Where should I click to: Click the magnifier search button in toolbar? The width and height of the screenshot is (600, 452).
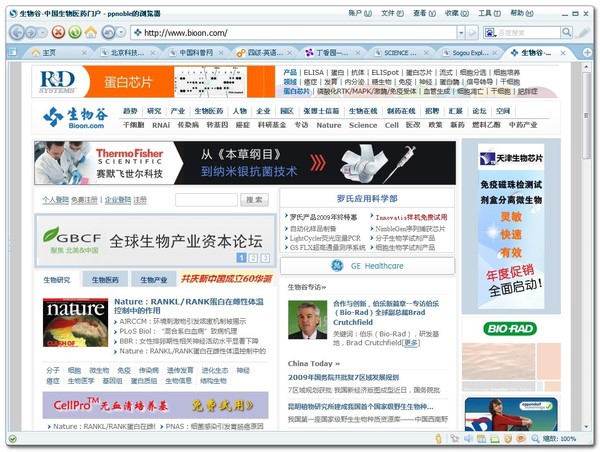[x=566, y=32]
